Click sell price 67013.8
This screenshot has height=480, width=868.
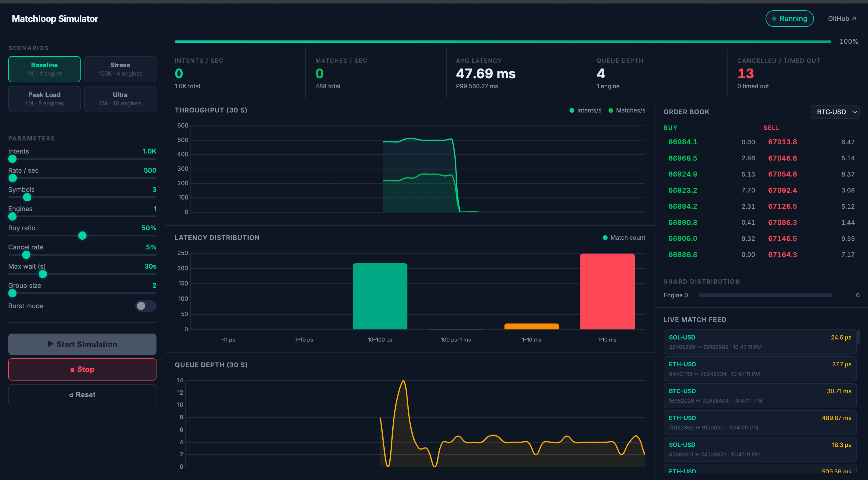pyautogui.click(x=782, y=142)
